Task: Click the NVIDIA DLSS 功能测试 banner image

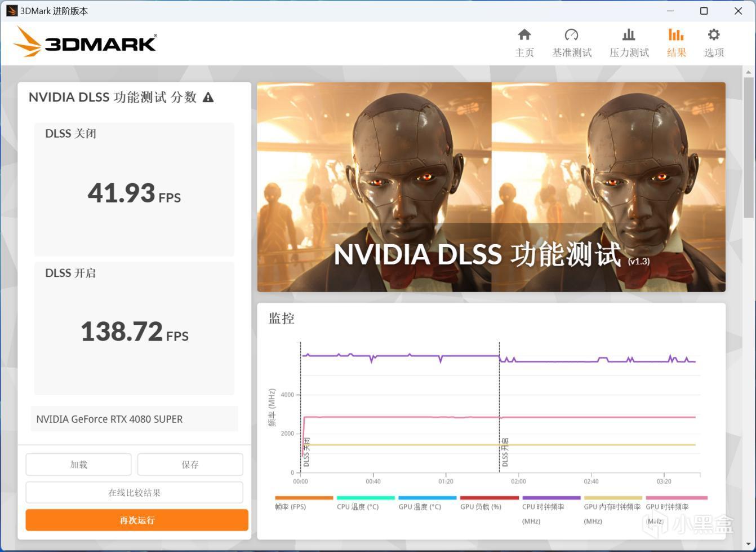Action: [491, 187]
